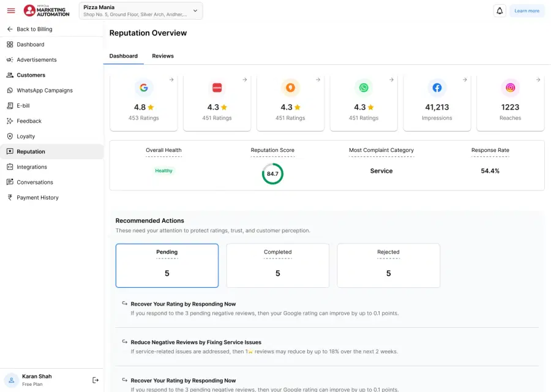Open Advertisements in the sidebar
The height and width of the screenshot is (392, 551).
(x=51, y=60)
